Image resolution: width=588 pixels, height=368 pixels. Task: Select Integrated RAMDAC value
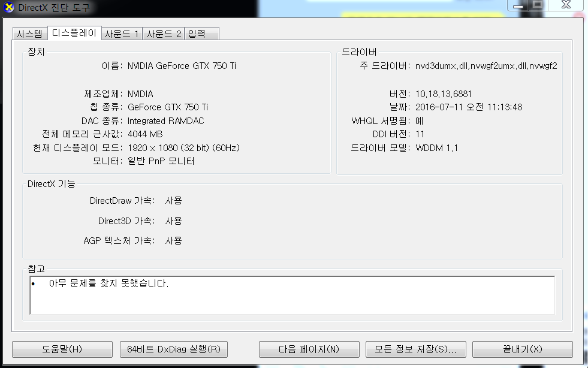[166, 121]
